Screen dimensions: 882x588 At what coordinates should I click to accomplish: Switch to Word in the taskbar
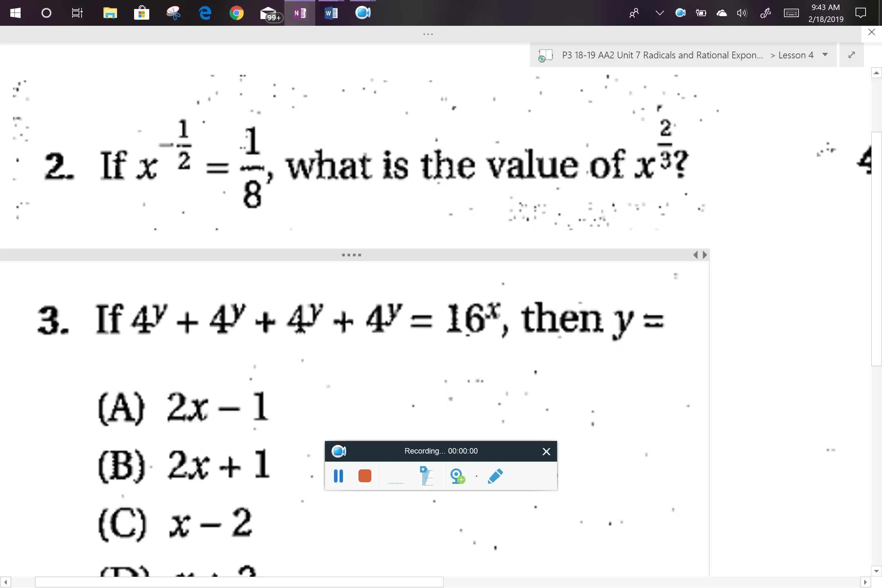(x=331, y=13)
